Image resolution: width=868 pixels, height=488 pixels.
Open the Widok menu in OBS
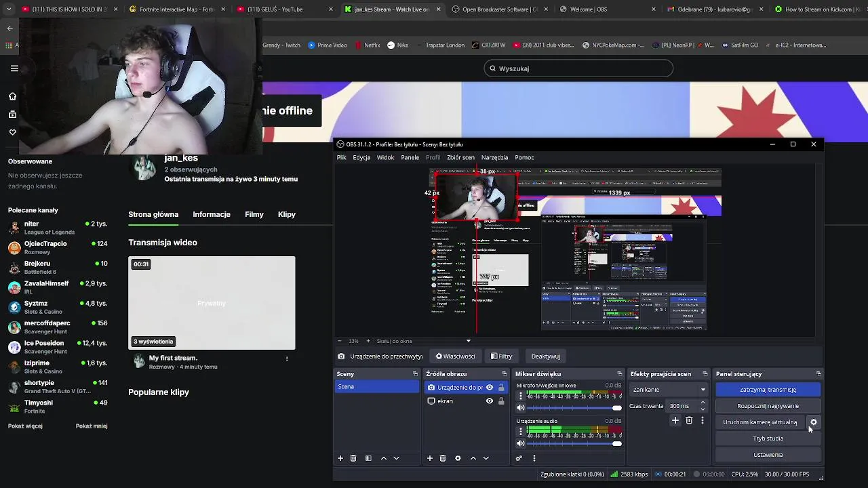385,157
